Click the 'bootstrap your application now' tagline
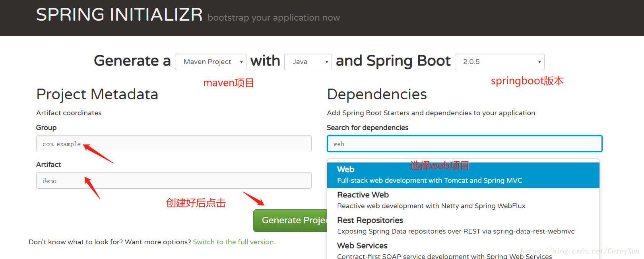Viewport: 644px width, 259px height. [274, 18]
